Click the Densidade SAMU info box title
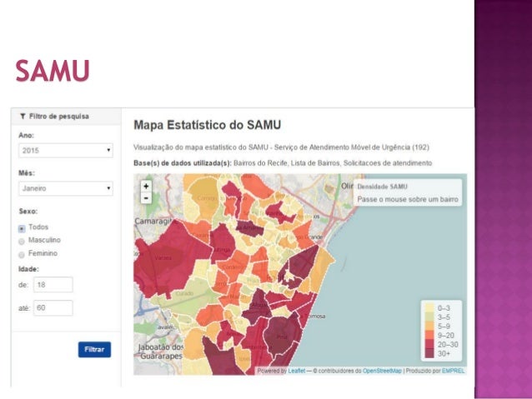This screenshot has width=532, height=399. pyautogui.click(x=383, y=187)
